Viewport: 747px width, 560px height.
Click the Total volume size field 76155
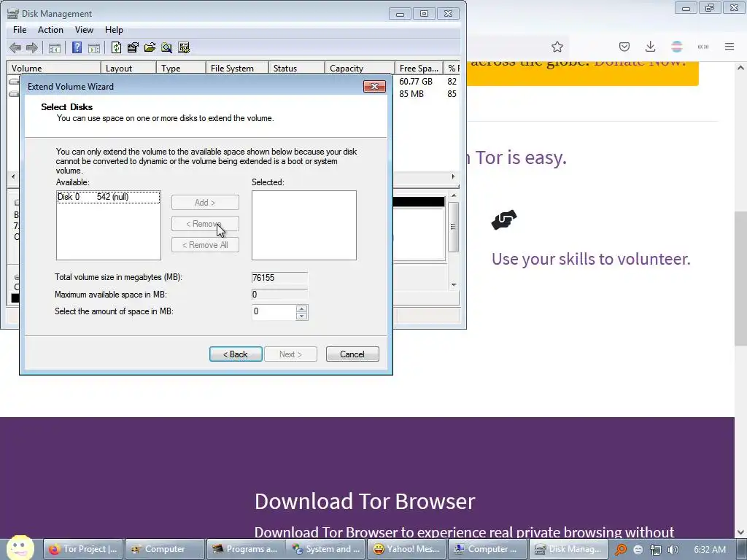[279, 278]
